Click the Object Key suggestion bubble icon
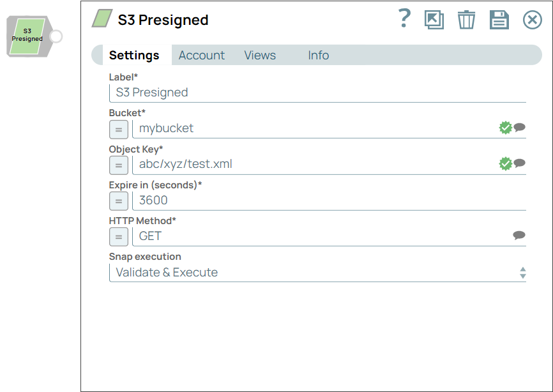The image size is (553, 392). 520,163
